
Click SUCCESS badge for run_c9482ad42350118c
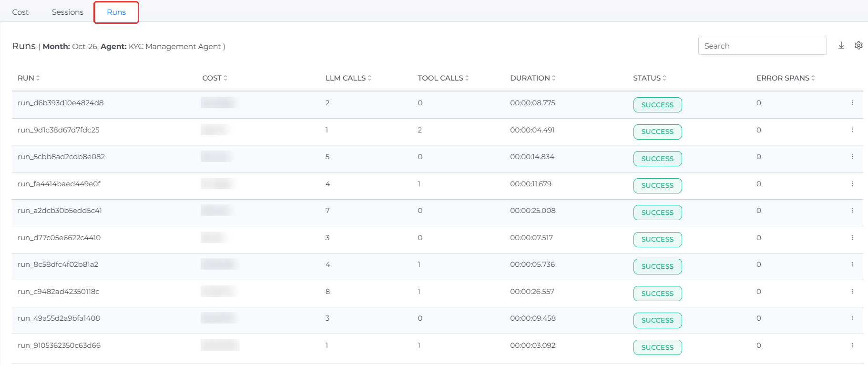click(657, 294)
